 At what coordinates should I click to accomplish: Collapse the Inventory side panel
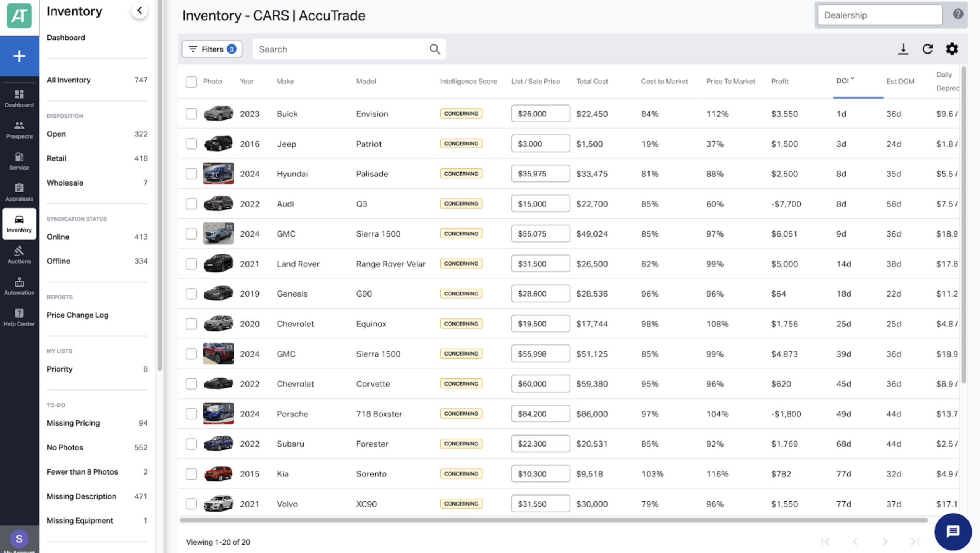pyautogui.click(x=140, y=11)
